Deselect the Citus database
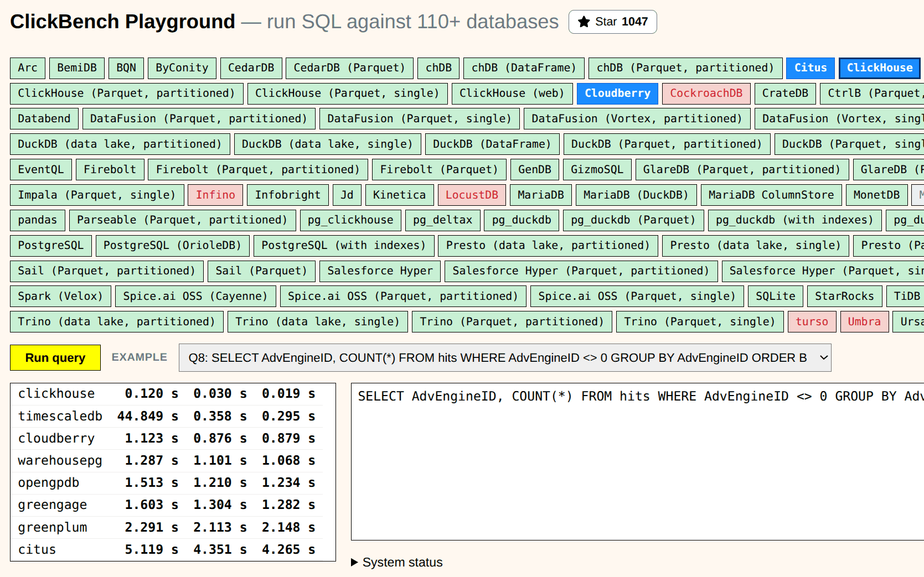This screenshot has width=924, height=577. tap(811, 67)
